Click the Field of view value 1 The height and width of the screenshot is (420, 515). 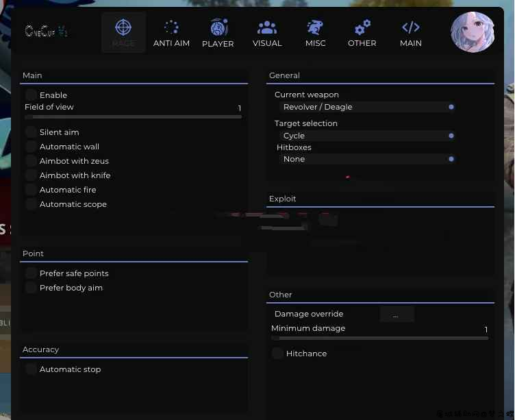tap(240, 108)
